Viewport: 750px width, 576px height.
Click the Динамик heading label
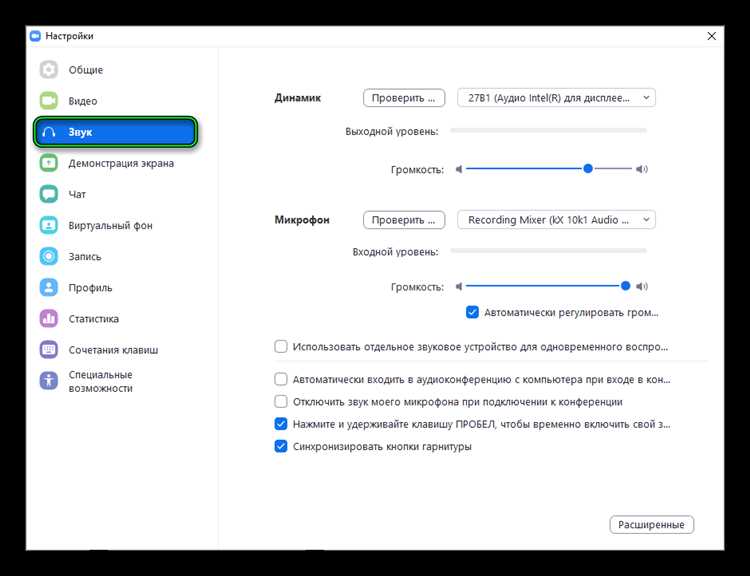pos(298,98)
